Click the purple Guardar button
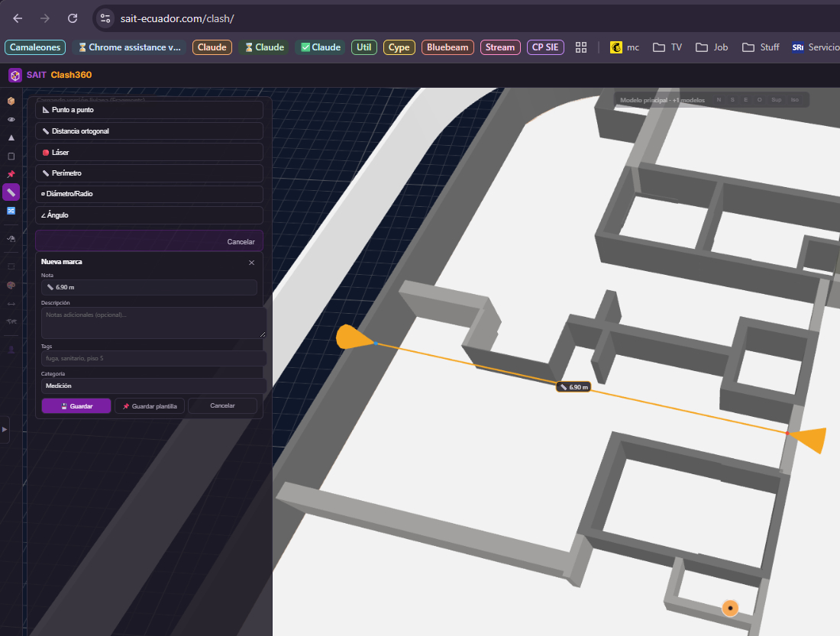 (x=76, y=406)
